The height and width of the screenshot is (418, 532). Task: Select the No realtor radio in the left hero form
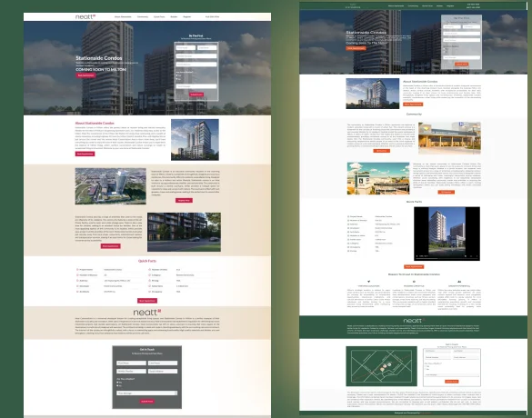pos(177,79)
